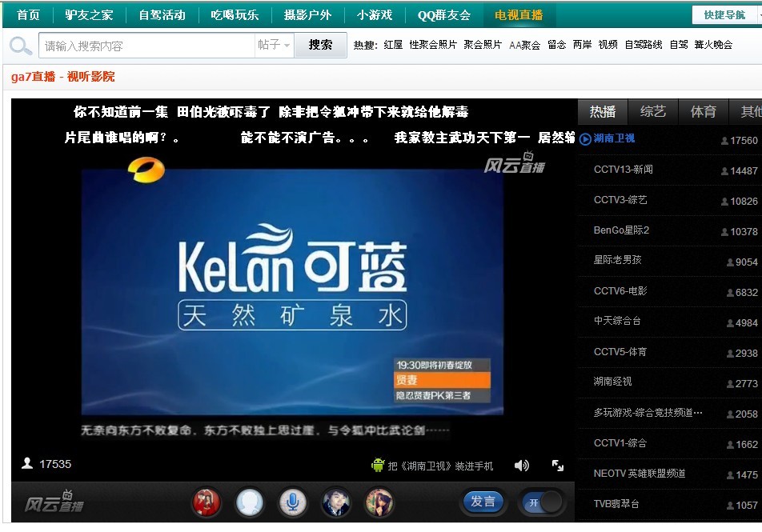The width and height of the screenshot is (762, 532).
Task: Click the 风云直播 logo in the player bar
Action: coord(54,502)
